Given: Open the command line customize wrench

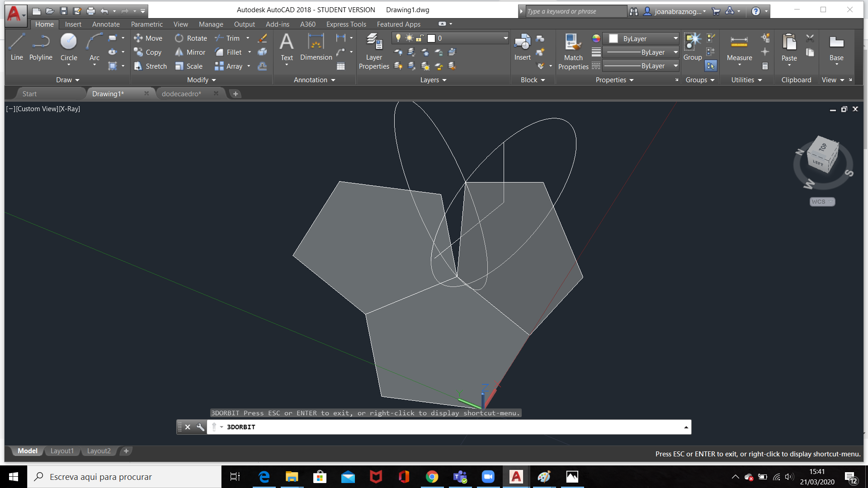Looking at the screenshot, I should (200, 427).
